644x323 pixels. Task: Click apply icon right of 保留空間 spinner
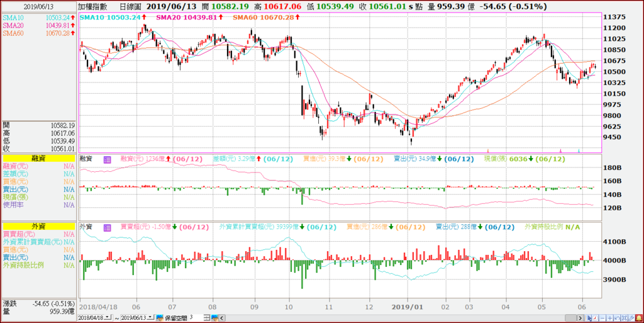click(215, 318)
